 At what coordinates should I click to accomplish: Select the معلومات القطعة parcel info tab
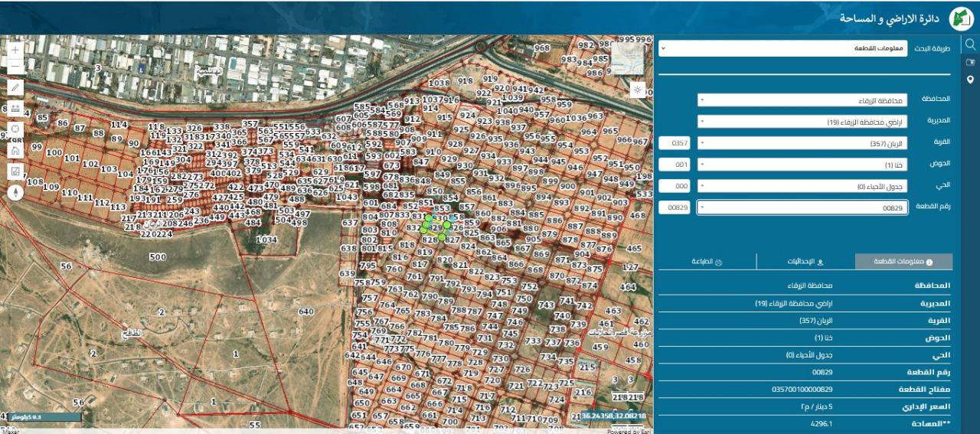(903, 262)
